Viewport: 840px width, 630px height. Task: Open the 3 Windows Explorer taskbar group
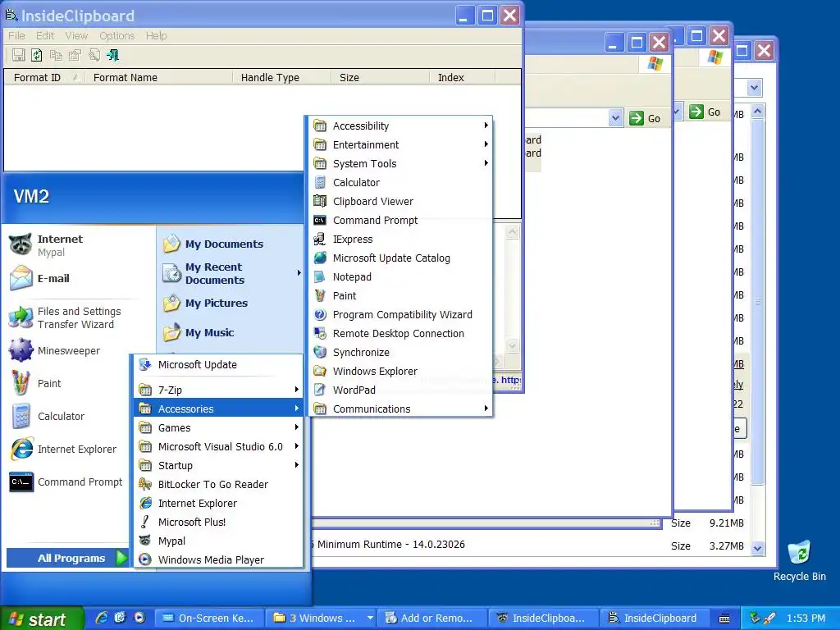(x=321, y=619)
